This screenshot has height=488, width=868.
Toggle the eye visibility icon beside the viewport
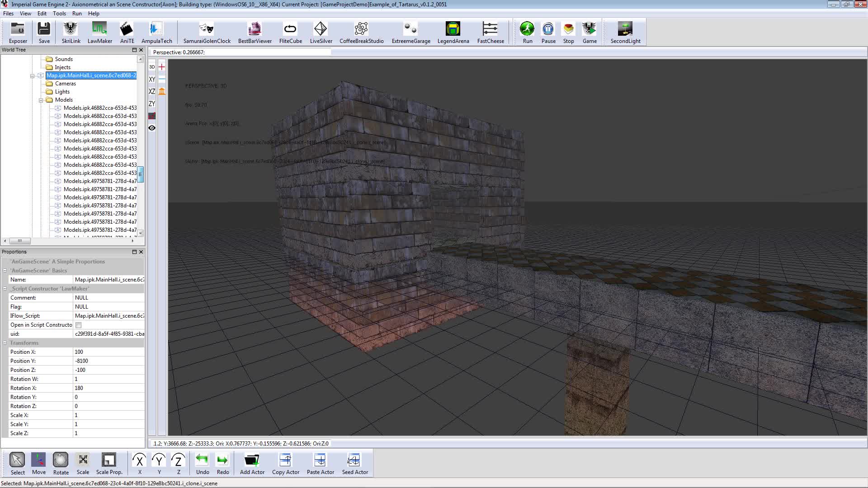pos(152,128)
